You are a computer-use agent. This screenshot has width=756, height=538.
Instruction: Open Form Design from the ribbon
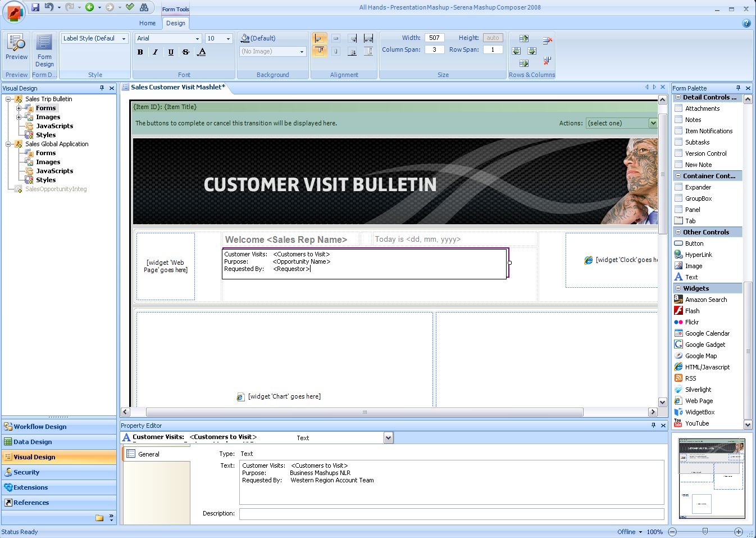coord(44,49)
